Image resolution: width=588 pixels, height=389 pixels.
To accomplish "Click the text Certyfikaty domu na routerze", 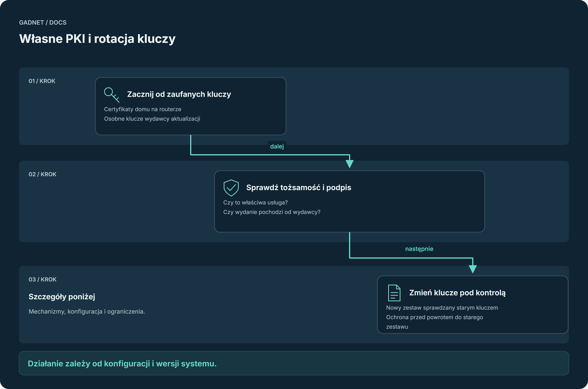I will 143,109.
